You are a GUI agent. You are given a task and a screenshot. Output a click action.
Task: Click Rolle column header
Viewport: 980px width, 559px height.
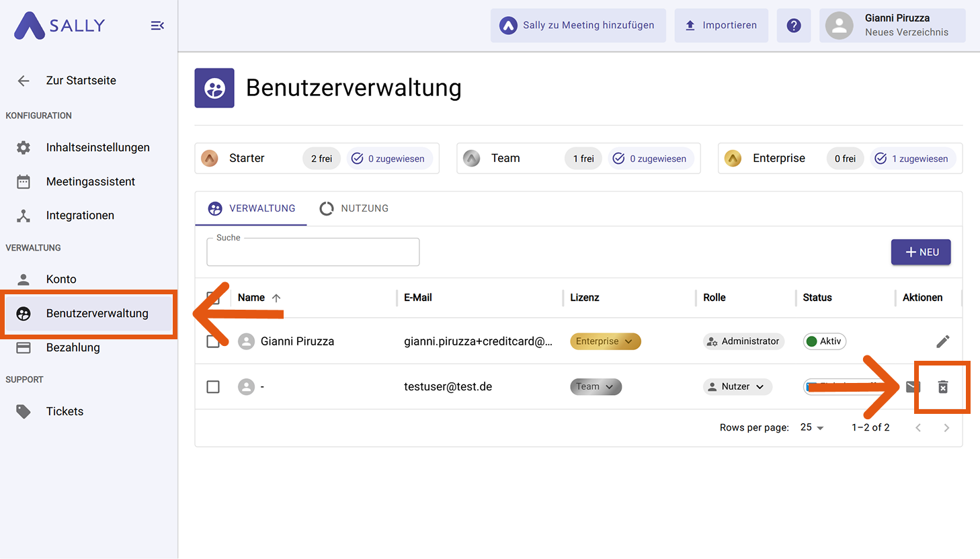pyautogui.click(x=714, y=298)
